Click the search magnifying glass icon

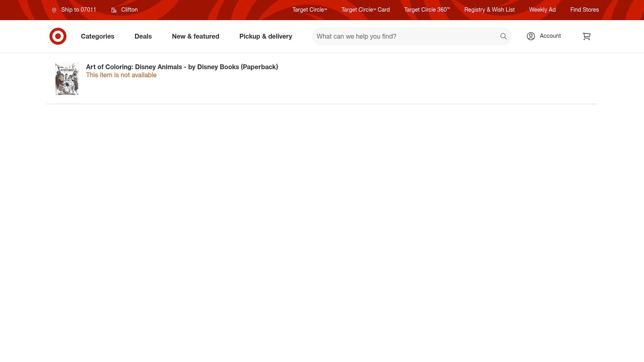tap(503, 36)
